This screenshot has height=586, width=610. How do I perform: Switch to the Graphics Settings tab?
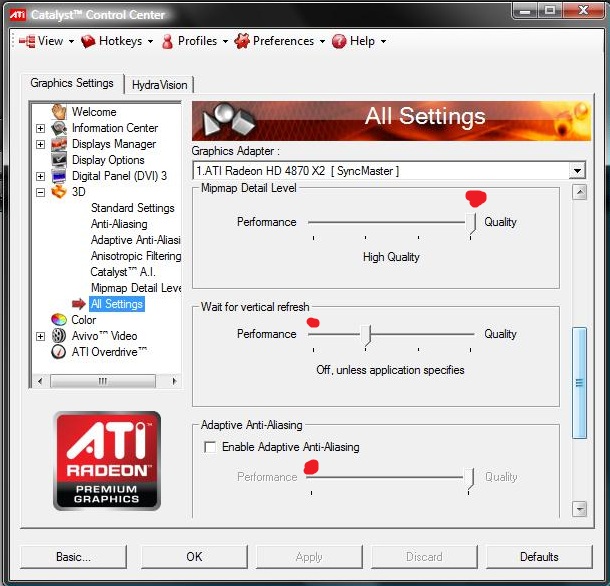point(72,83)
